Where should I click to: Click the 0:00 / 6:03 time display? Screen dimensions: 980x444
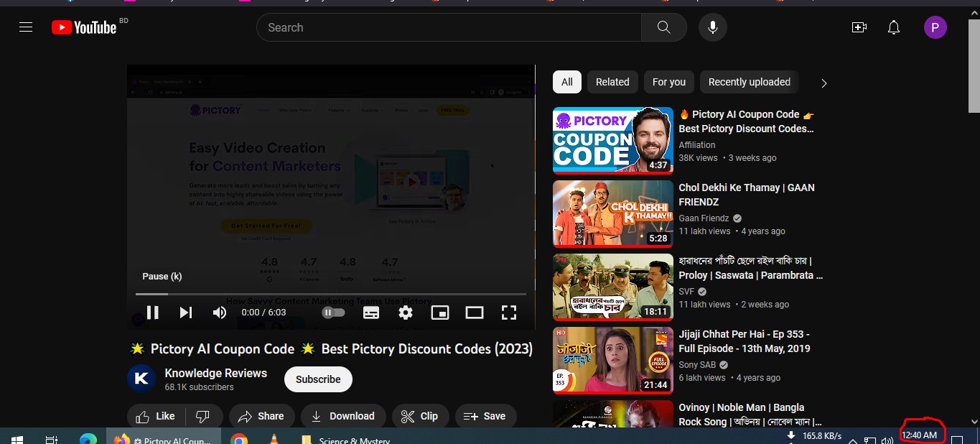point(263,313)
